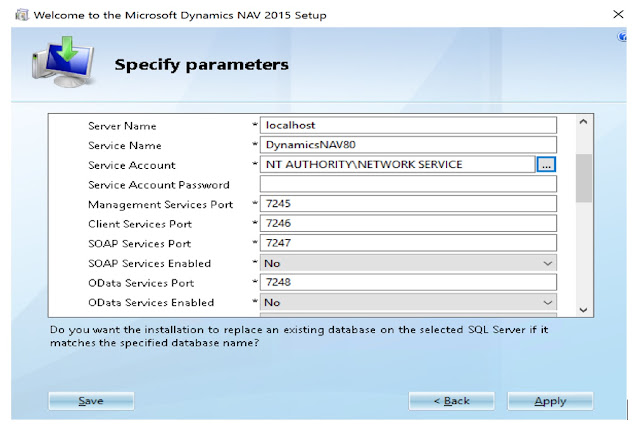Go back with the Back button
Viewport: 640px width, 429px height.
(451, 401)
